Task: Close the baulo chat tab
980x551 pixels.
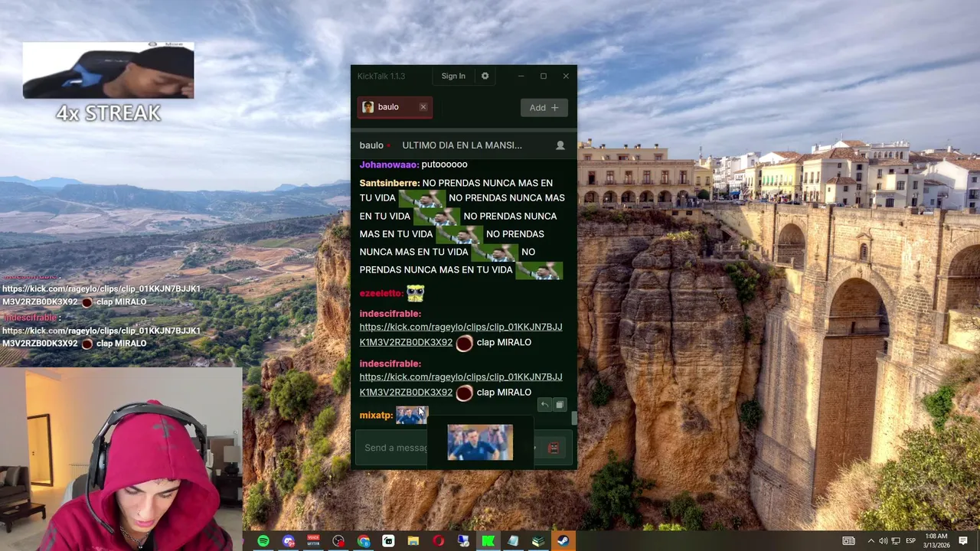Action: tap(423, 107)
